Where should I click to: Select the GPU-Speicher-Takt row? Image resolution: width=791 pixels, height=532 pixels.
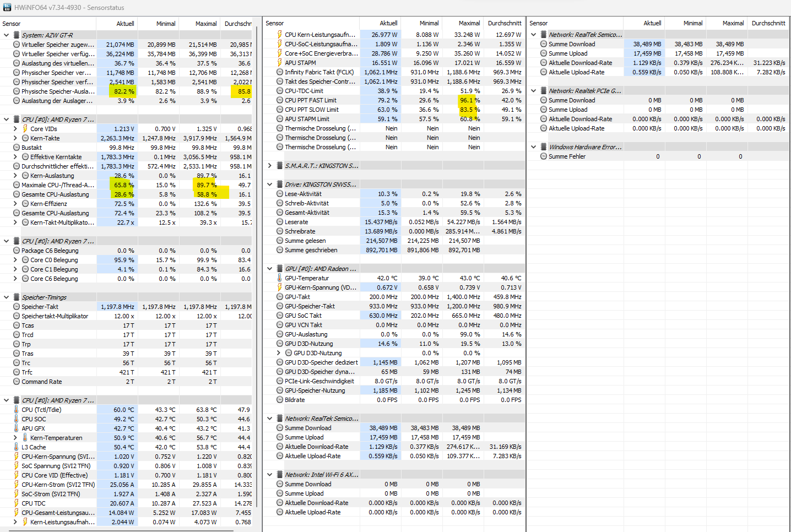(x=394, y=306)
